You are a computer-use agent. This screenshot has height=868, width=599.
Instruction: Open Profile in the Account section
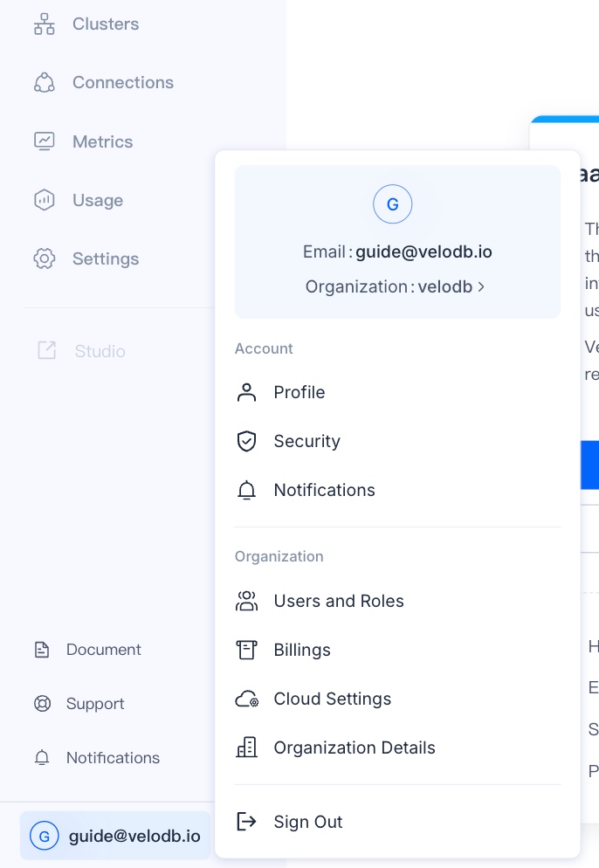[x=299, y=392]
